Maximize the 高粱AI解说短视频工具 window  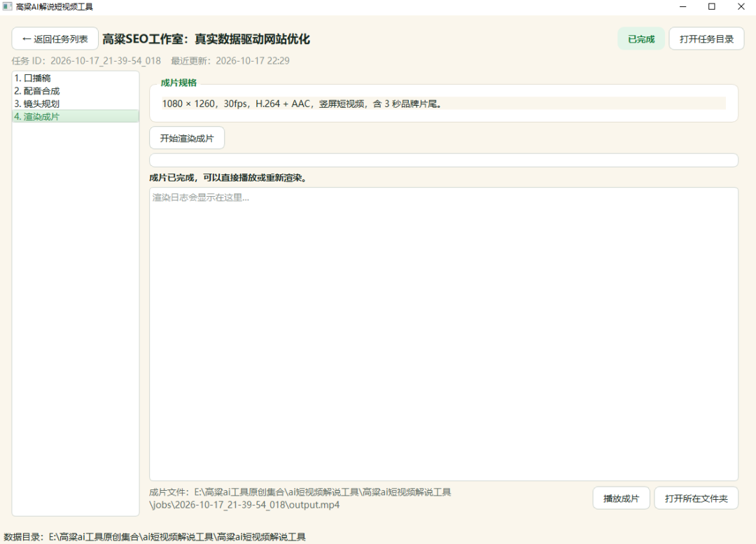[x=712, y=7]
